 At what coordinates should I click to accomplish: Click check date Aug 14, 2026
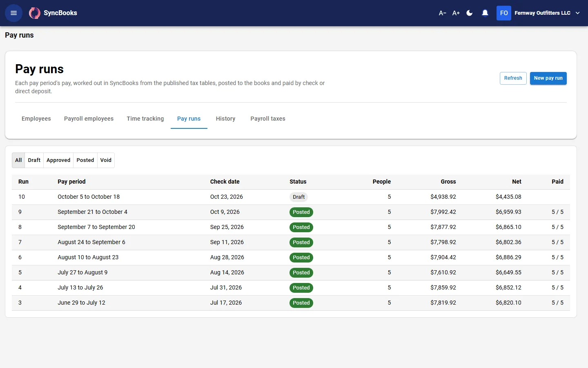click(x=227, y=272)
